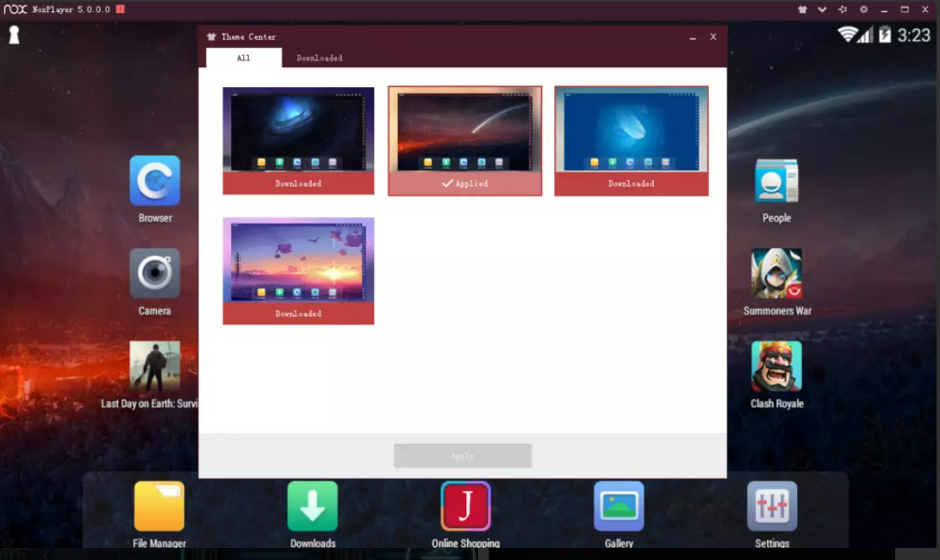940x560 pixels.
Task: Choose the blue jellyfish theme thumbnail
Action: (x=631, y=130)
